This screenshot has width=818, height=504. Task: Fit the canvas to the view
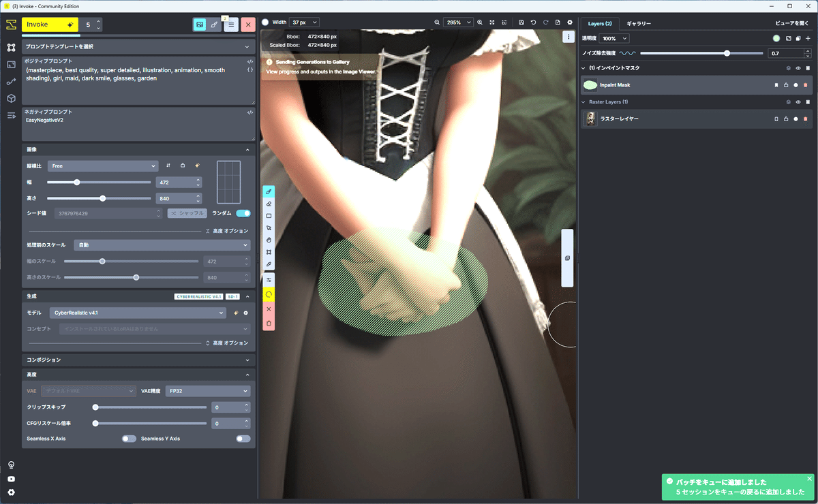click(492, 22)
